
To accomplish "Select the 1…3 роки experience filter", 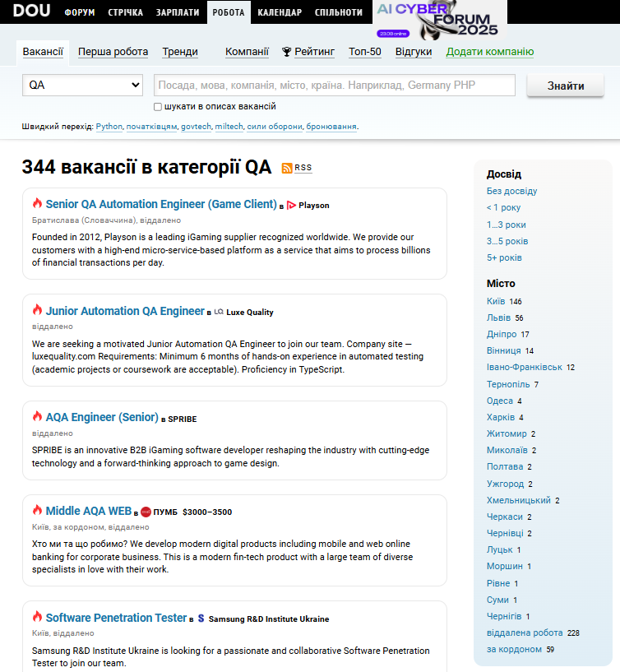I will click(506, 225).
